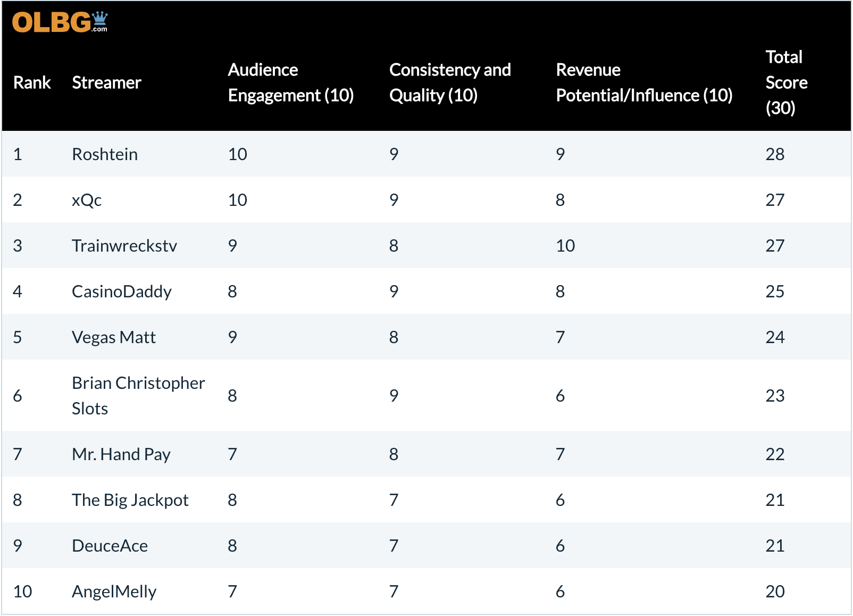
Task: Click the OLBG.com logo
Action: tap(60, 22)
